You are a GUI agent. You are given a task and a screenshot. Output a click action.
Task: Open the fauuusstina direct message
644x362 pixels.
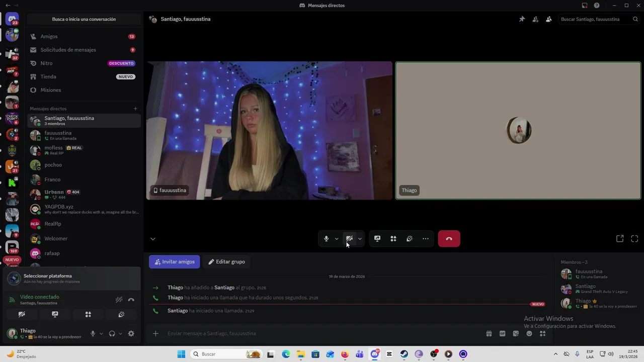pos(84,135)
